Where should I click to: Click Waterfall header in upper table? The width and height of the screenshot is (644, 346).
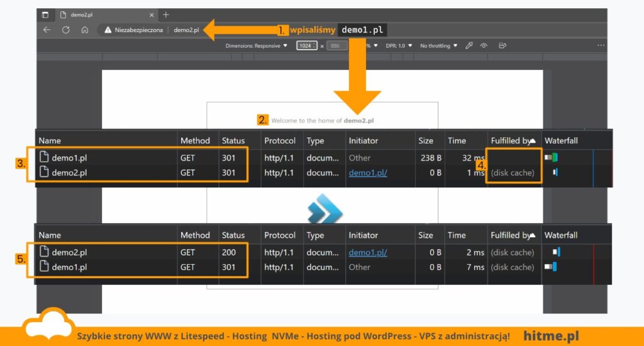(x=561, y=140)
